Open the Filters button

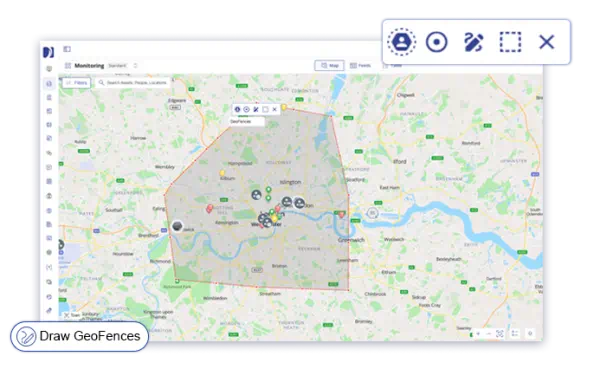click(x=77, y=83)
